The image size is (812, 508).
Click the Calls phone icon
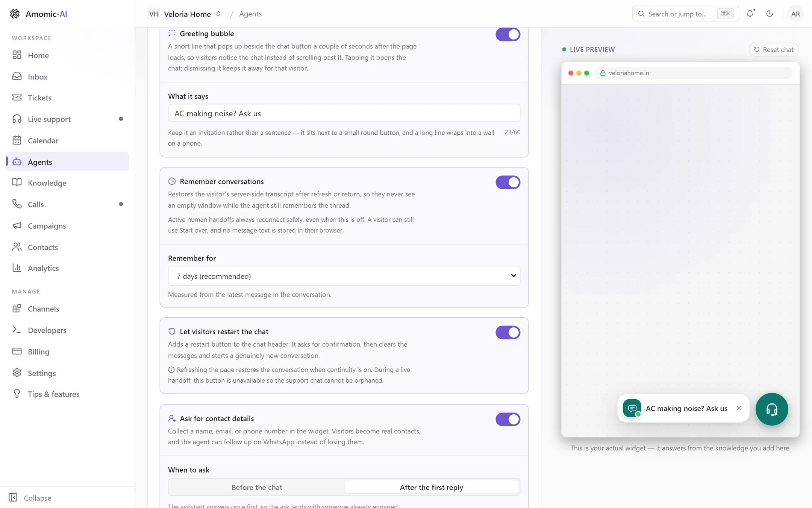17,204
